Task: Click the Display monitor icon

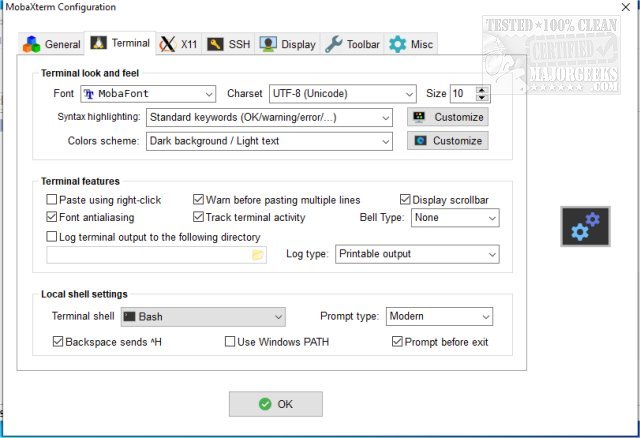Action: (268, 44)
